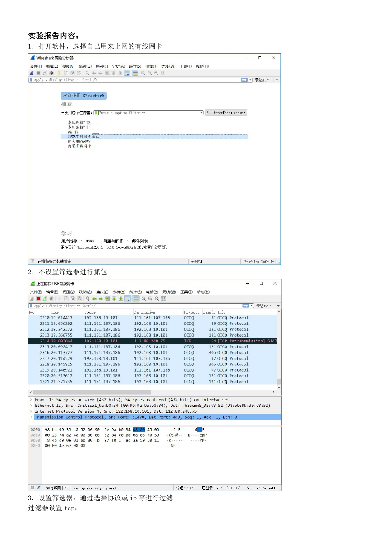392x554 pixels.
Task: Expand the Frame 1 details row
Action: [x=31, y=400]
